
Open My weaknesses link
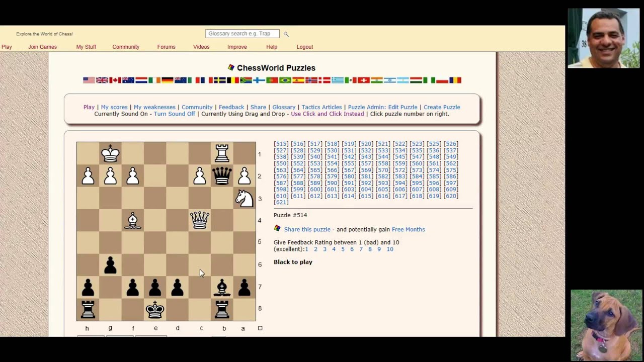[154, 107]
